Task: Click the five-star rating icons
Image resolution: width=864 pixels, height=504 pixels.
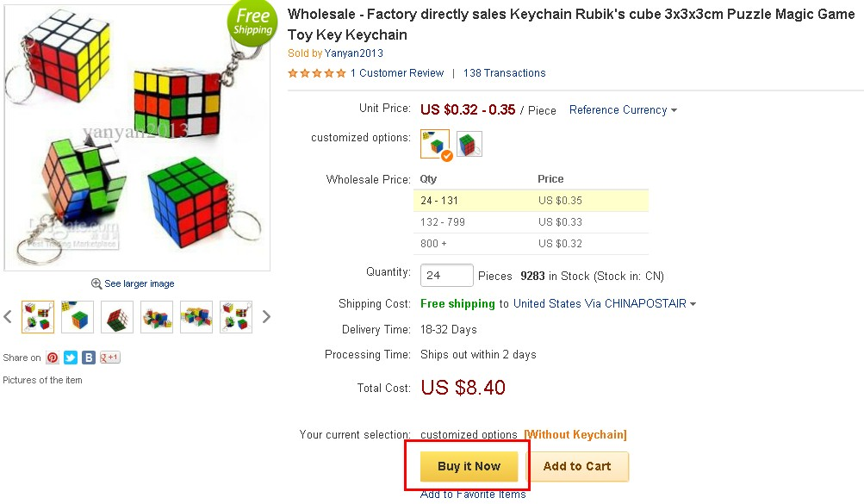Action: point(317,73)
